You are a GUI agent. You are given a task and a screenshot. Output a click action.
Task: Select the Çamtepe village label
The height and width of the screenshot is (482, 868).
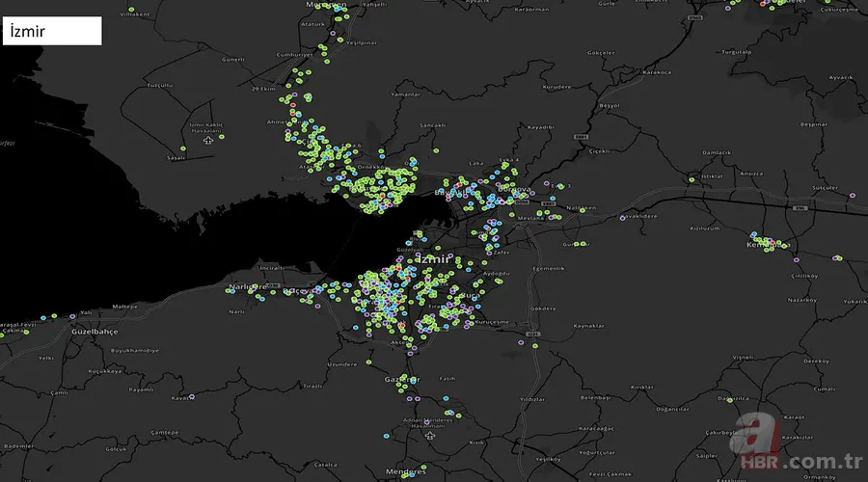165,432
